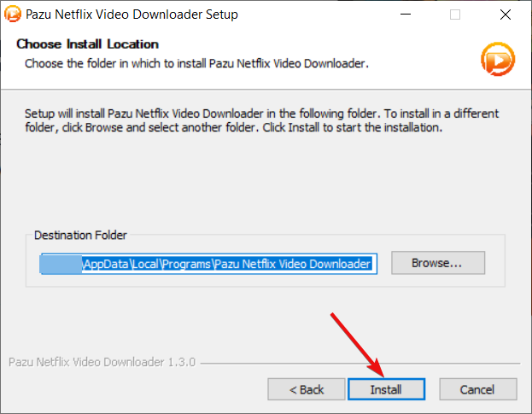Click the subtitle about choosing the install folder
Image resolution: width=532 pixels, height=414 pixels.
click(196, 63)
